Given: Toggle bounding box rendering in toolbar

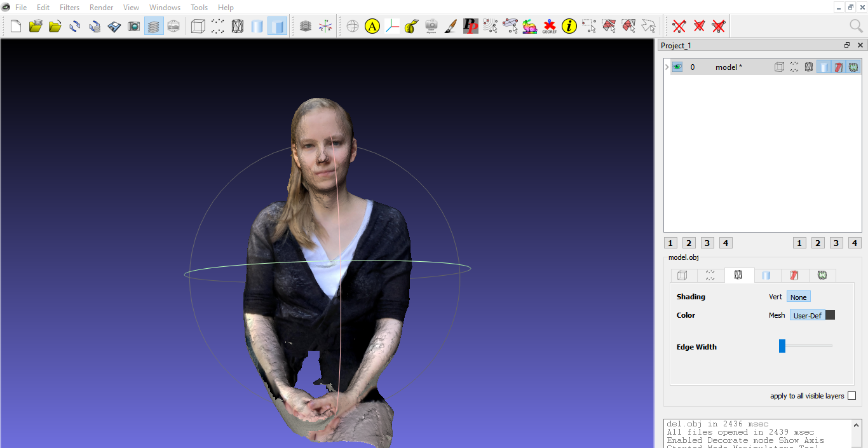Looking at the screenshot, I should [198, 26].
